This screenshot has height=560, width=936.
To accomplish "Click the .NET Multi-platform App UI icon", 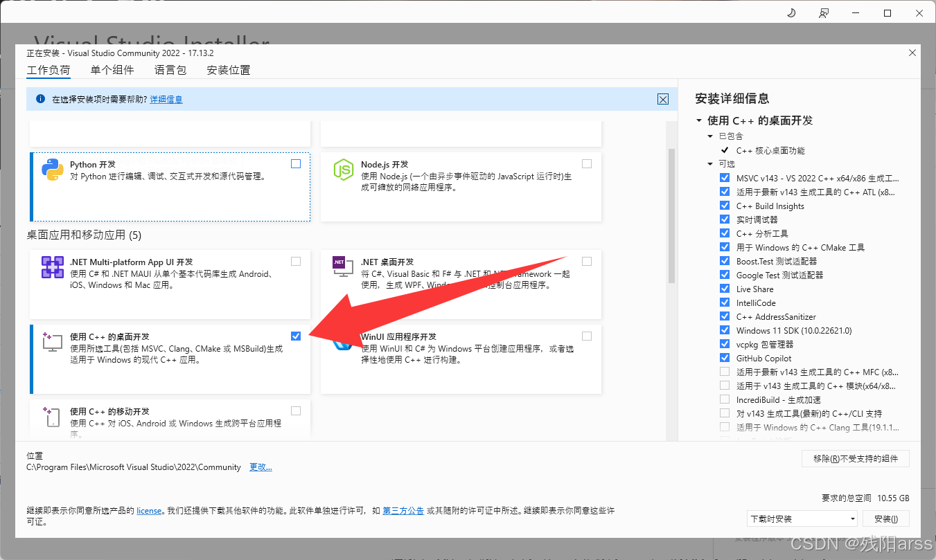I will 53,267.
